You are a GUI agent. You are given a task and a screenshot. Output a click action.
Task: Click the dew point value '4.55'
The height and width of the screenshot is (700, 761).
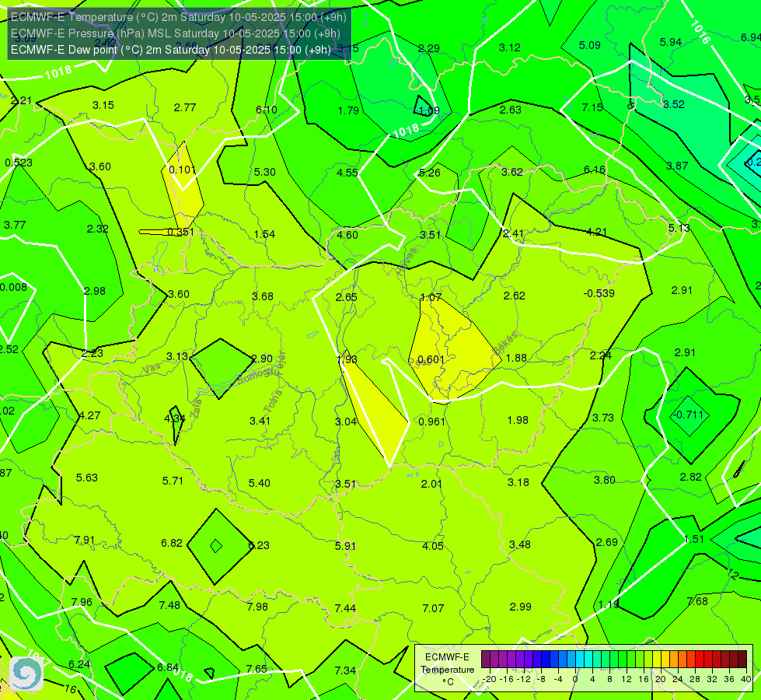pos(347,173)
